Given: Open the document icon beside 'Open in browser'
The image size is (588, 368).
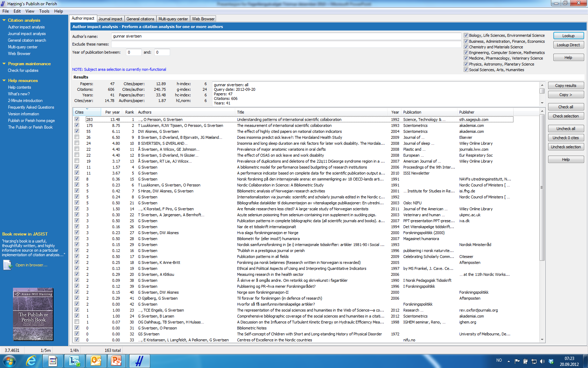Looking at the screenshot, I should coord(7,265).
